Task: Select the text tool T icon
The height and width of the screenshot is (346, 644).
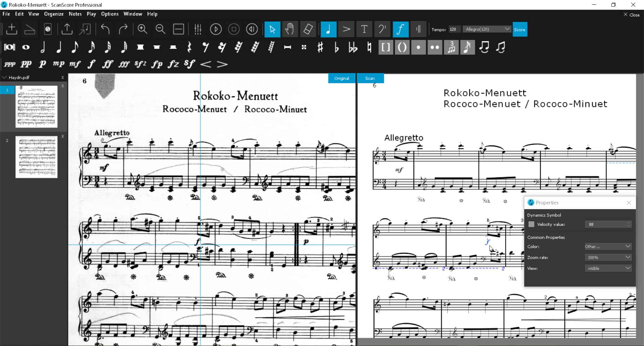Action: click(x=364, y=30)
